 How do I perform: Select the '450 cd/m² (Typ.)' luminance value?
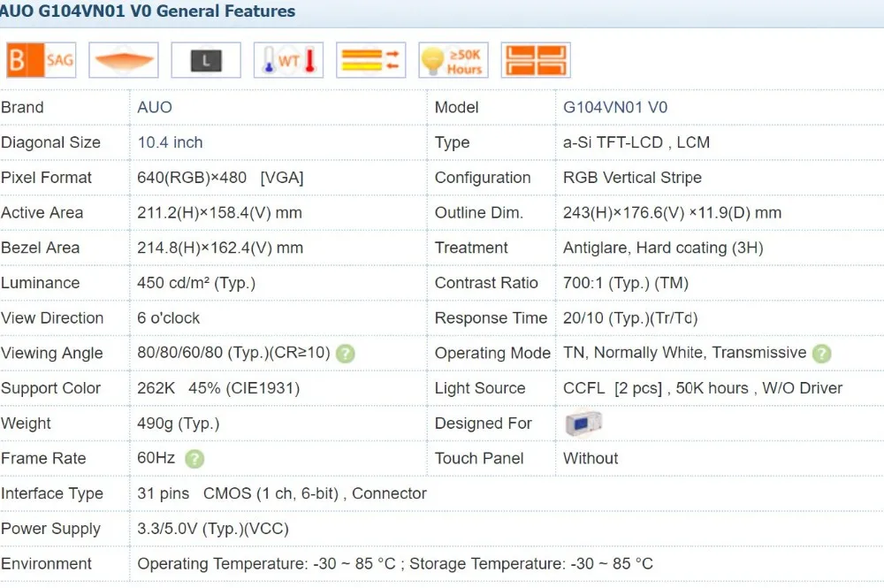[x=196, y=282]
